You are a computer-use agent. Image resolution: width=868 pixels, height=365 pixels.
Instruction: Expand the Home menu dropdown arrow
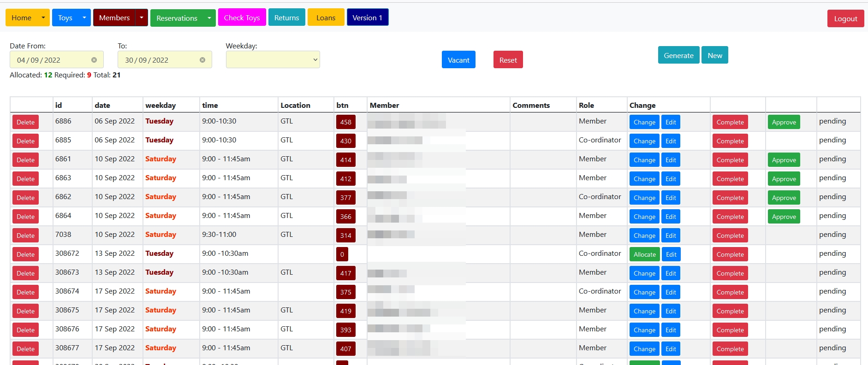coord(43,18)
